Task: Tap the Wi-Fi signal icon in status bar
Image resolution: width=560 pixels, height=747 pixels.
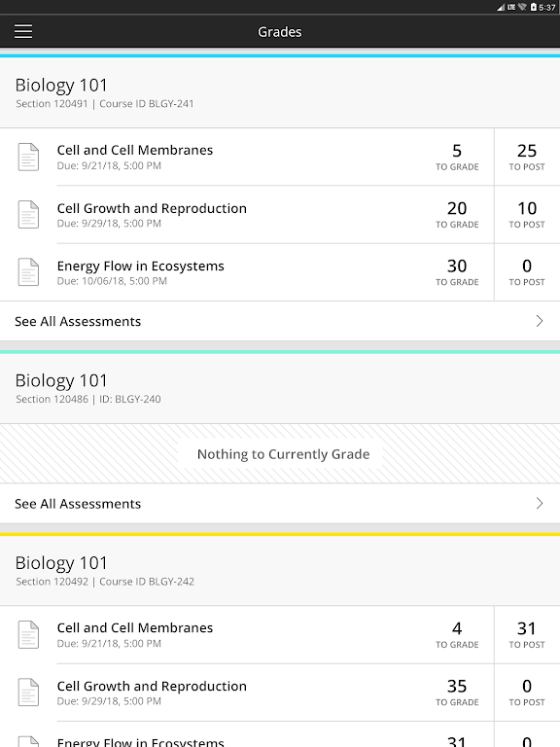Action: (x=522, y=7)
